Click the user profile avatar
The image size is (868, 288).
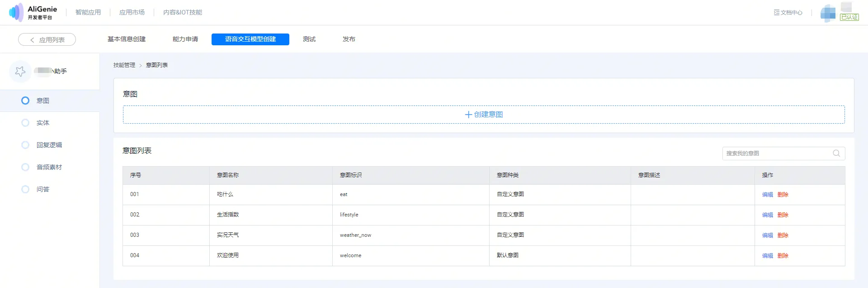(x=828, y=13)
